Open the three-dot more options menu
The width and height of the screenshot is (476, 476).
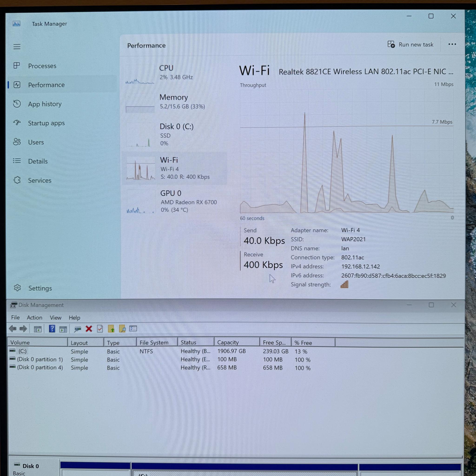click(x=452, y=44)
